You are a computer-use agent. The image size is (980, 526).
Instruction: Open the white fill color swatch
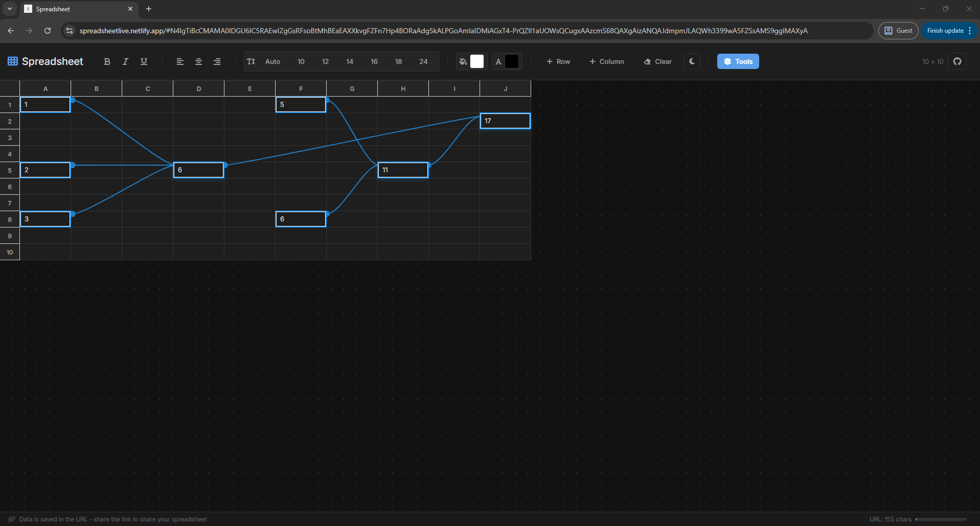click(x=477, y=61)
